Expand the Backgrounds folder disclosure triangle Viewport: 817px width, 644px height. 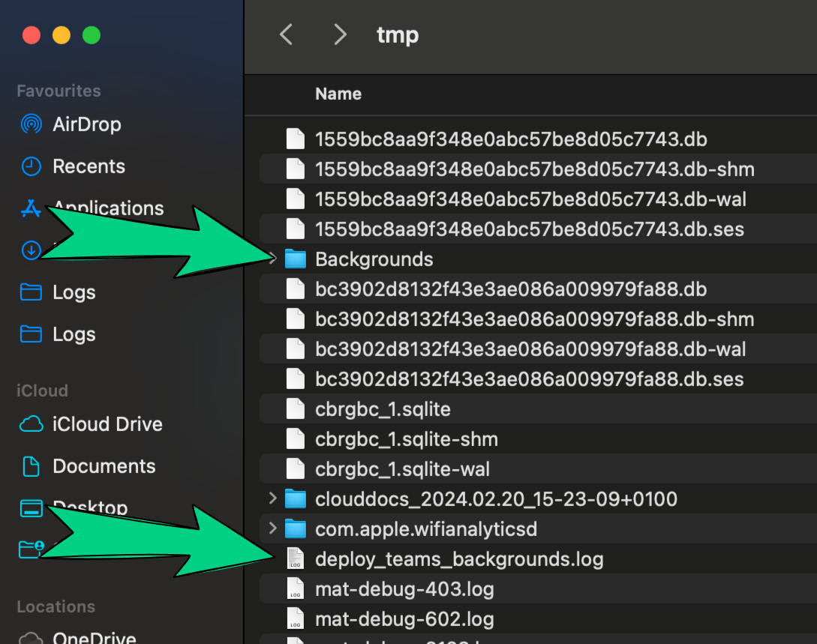[273, 259]
